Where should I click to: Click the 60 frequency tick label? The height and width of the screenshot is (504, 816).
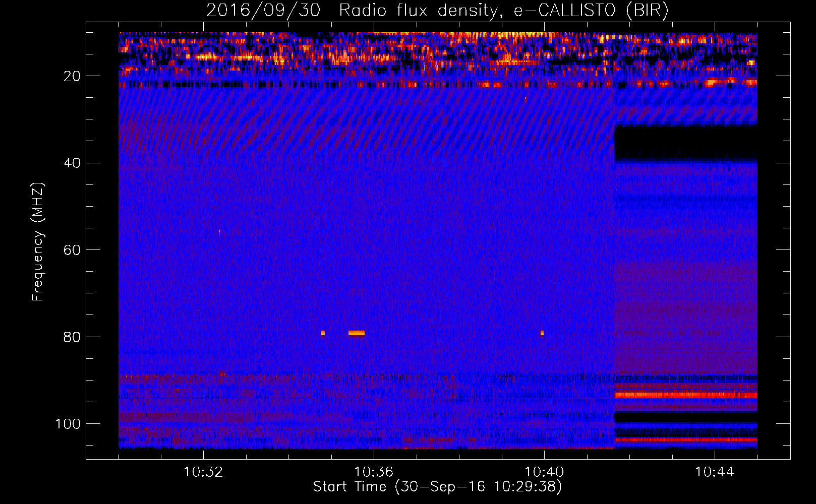[x=73, y=250]
